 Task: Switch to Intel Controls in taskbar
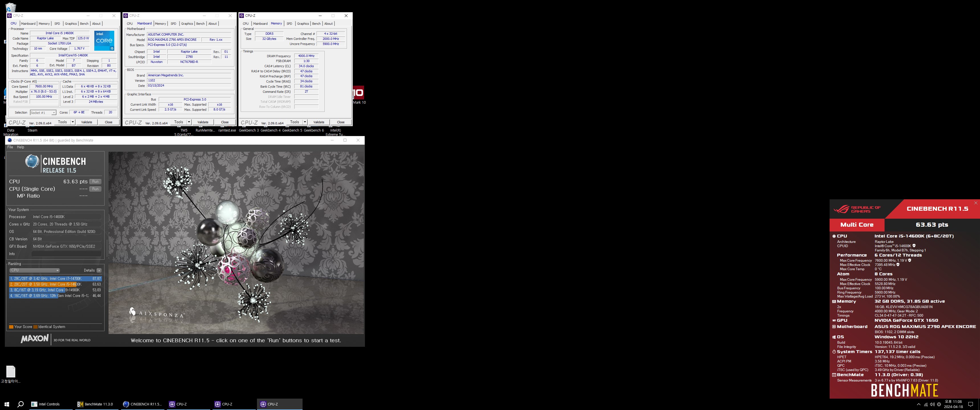[x=50, y=404]
